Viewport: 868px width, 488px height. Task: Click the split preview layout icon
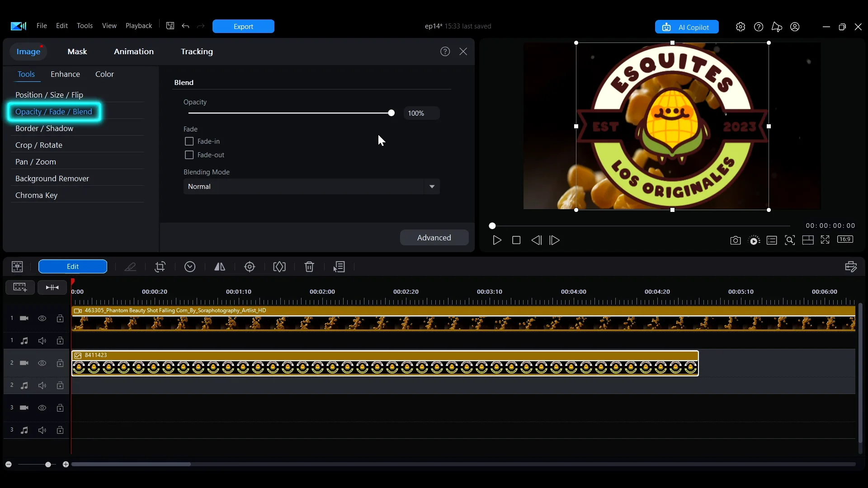(x=808, y=240)
